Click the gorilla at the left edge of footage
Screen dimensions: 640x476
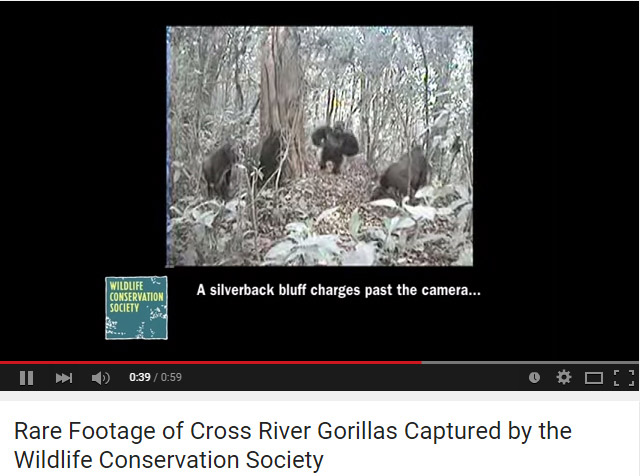[x=219, y=171]
